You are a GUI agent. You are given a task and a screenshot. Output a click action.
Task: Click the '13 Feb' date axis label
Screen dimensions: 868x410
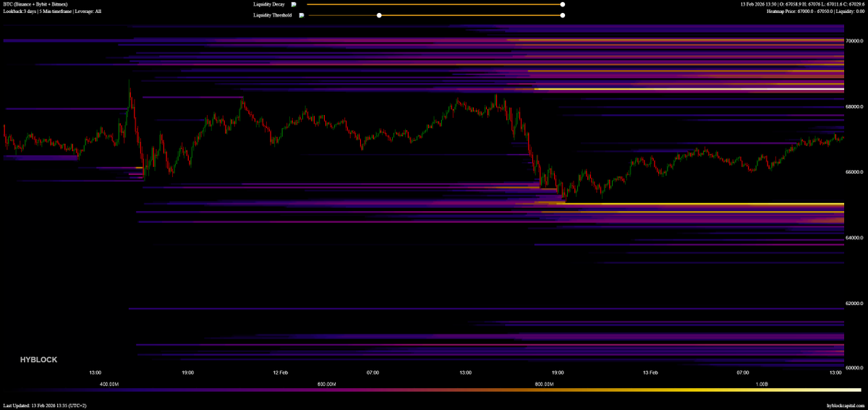point(650,372)
